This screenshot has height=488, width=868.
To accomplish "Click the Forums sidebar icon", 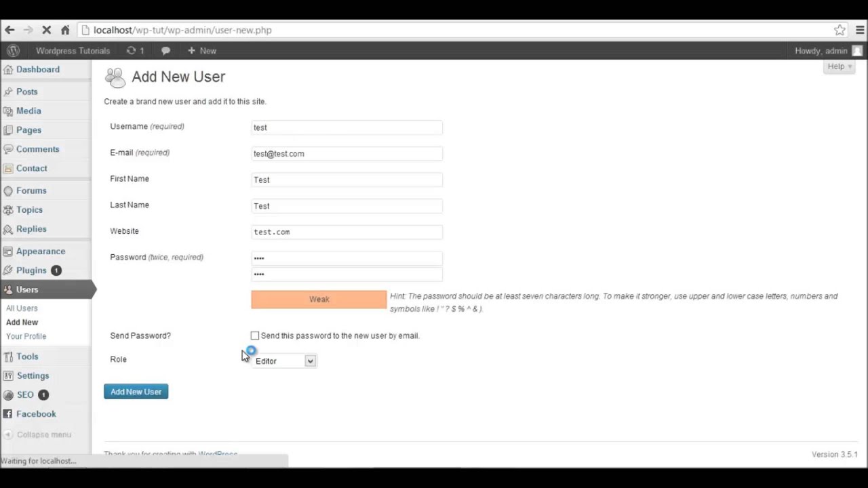I will [7, 190].
